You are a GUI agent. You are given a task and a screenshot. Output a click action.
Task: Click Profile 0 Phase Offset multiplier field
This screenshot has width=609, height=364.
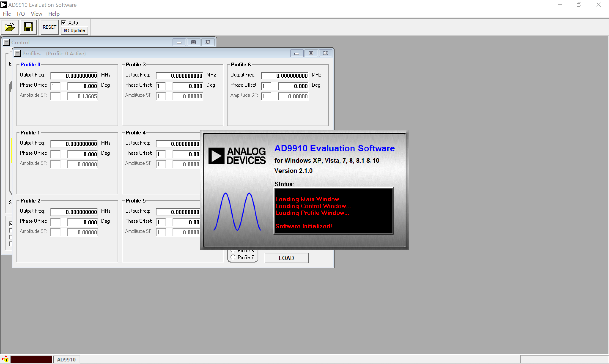55,86
